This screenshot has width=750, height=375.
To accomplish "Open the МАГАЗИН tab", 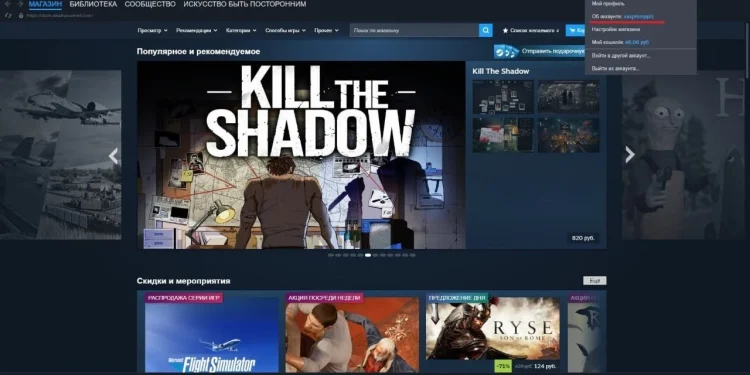I will 45,4.
